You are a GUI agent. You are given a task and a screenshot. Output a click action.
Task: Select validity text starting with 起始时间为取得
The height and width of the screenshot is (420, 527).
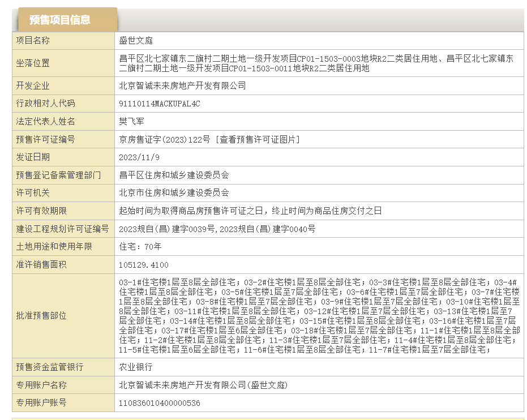point(250,211)
